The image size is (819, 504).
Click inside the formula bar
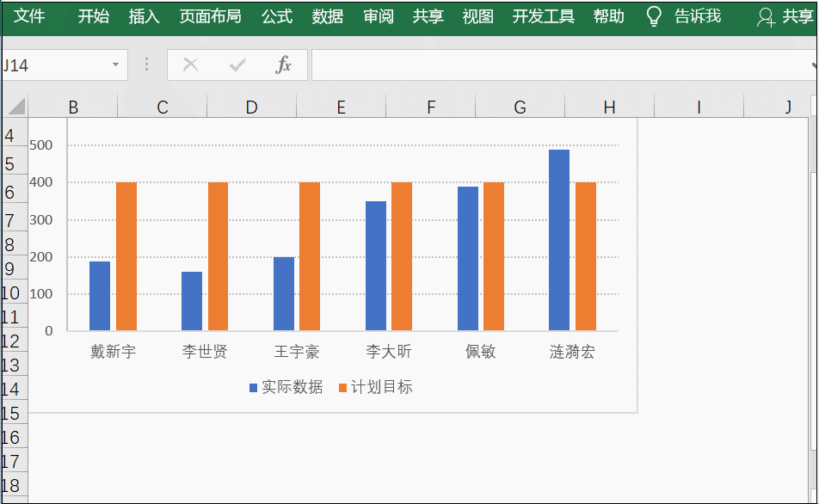[562, 65]
